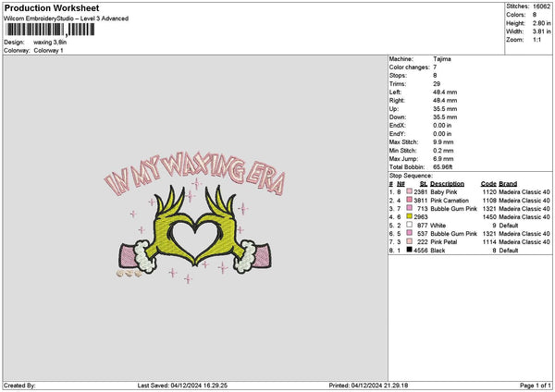Click the Max Stitch value '9.9 mm'
The height and width of the screenshot is (392, 555).
[443, 141]
